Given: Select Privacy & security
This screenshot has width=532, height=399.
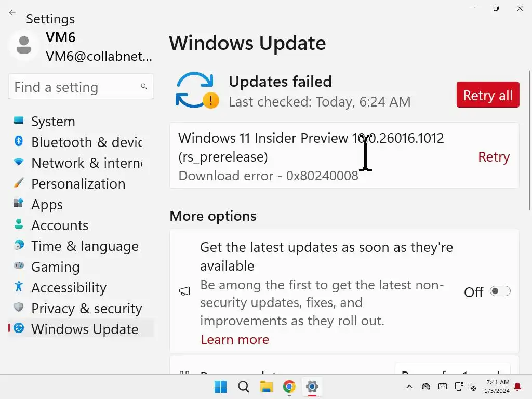Looking at the screenshot, I should click(x=81, y=308).
